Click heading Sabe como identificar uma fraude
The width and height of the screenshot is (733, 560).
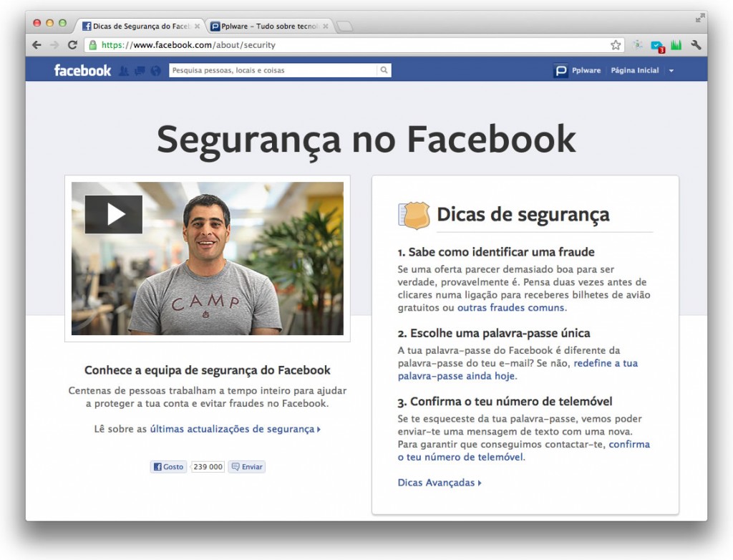496,252
